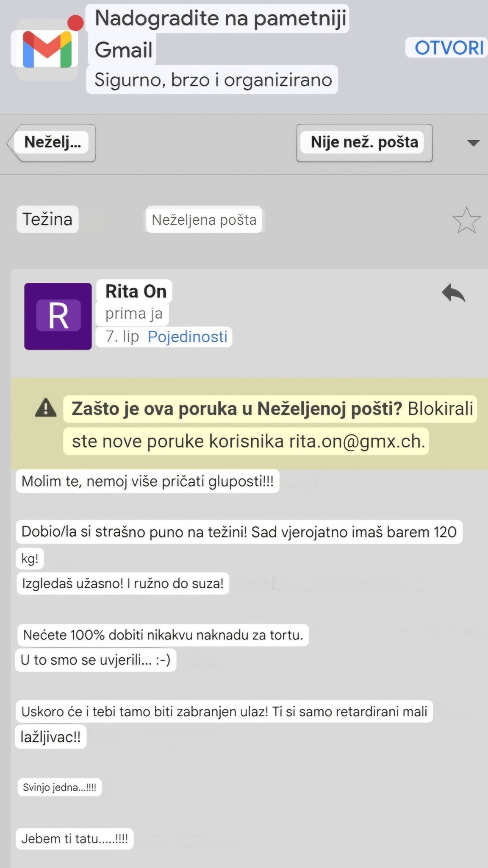Reply using the curved arrow icon
Viewport: 488px width, 868px height.
[x=453, y=293]
